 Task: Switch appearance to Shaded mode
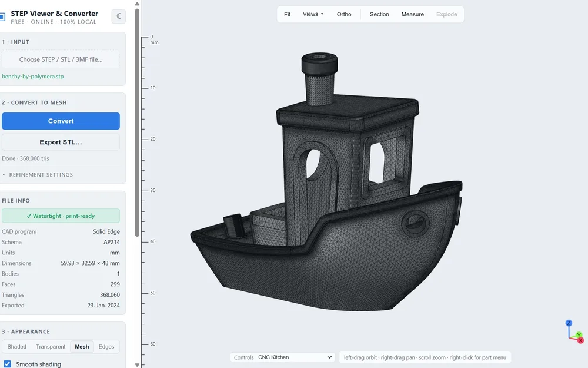pos(17,347)
